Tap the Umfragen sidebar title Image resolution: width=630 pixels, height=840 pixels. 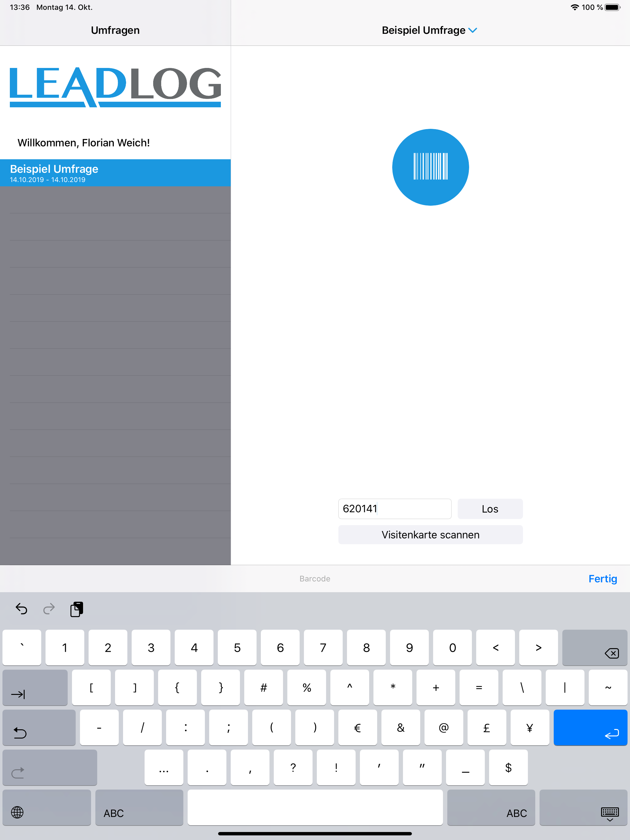pos(115,30)
